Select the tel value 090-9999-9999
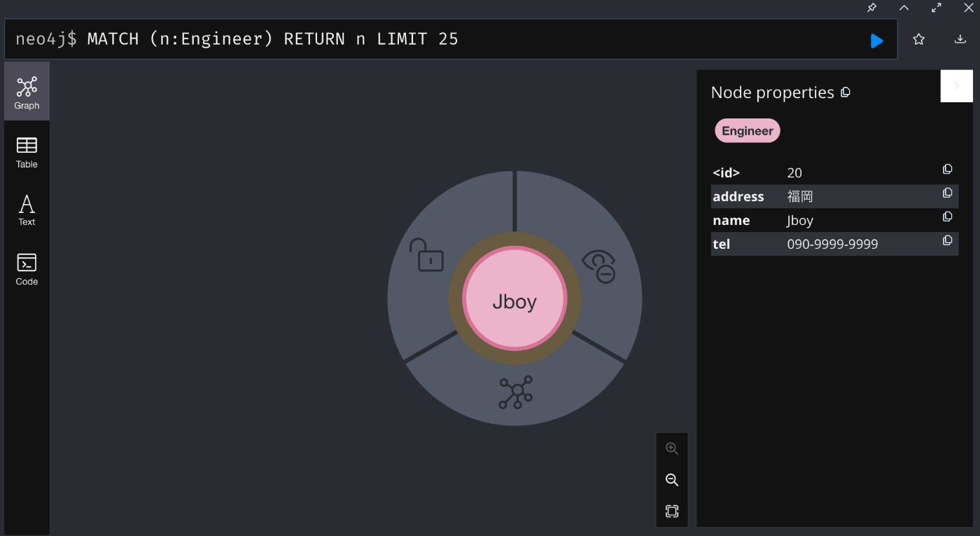This screenshot has height=536, width=980. pos(832,244)
